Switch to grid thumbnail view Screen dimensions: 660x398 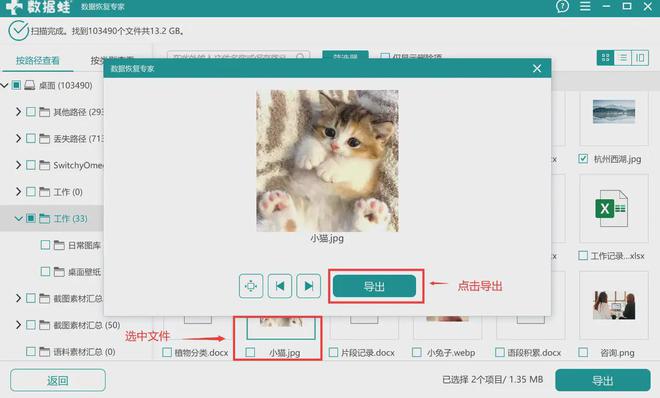coord(605,58)
